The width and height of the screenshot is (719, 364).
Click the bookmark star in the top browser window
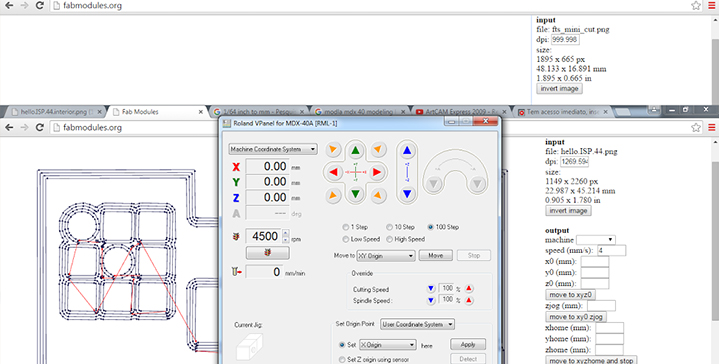click(696, 6)
